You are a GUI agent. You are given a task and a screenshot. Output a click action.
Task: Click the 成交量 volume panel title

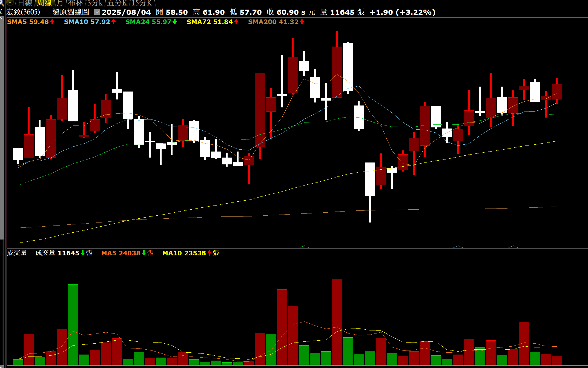coord(17,253)
